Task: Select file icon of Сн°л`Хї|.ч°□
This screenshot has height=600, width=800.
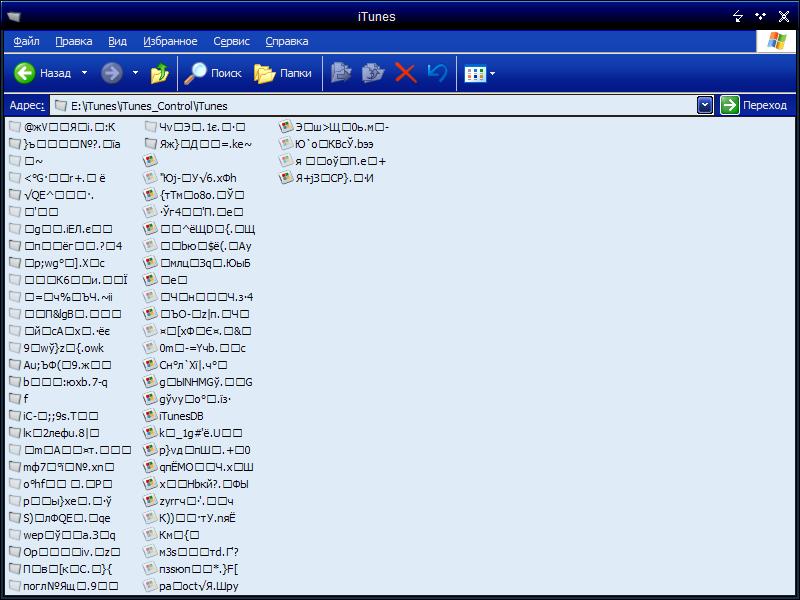Action: coord(150,365)
